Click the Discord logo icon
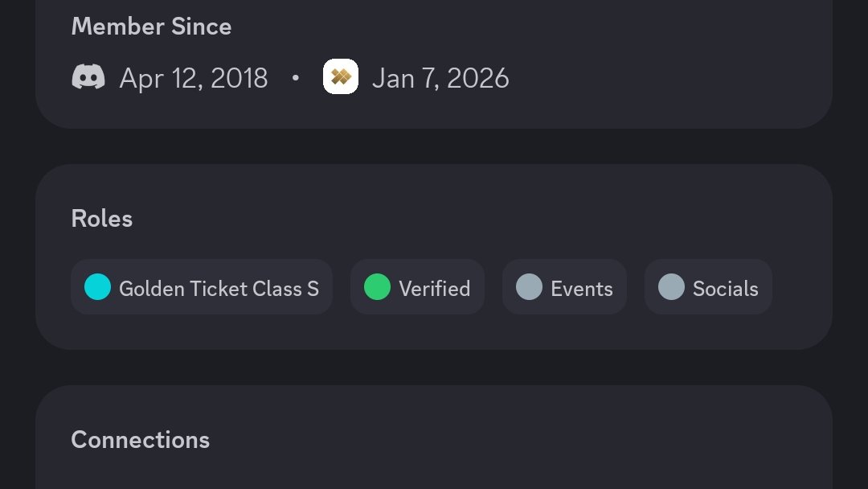 tap(88, 77)
